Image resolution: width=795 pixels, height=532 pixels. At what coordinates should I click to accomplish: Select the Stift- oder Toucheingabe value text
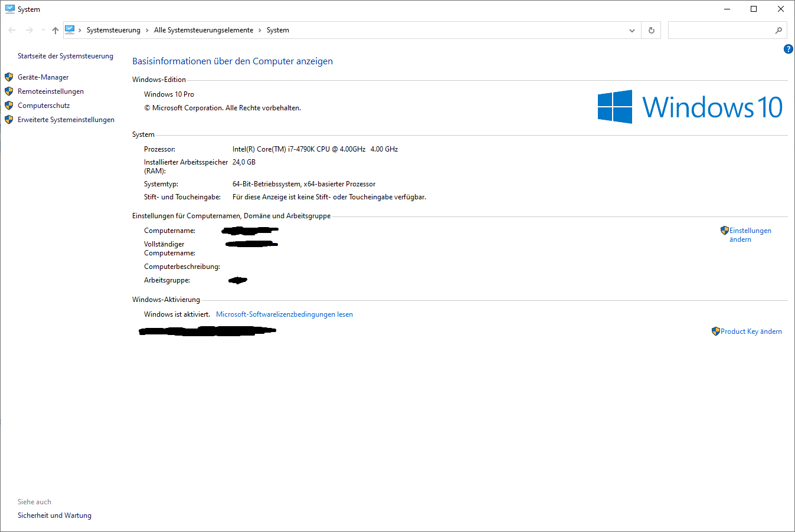pos(329,197)
